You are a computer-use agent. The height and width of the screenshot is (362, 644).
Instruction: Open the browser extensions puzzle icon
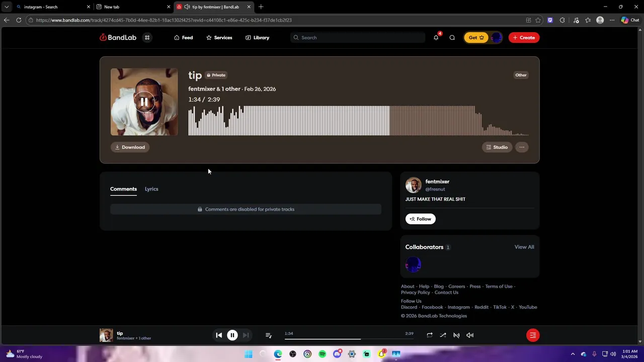(562, 20)
